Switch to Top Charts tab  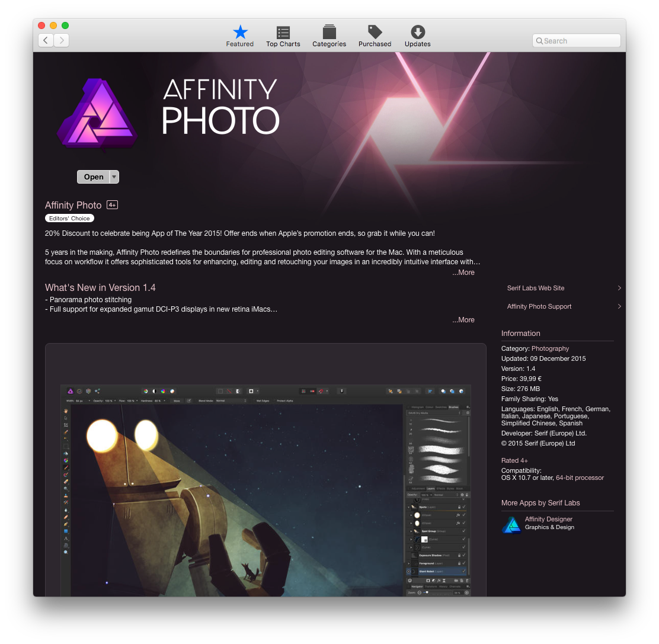pos(283,36)
